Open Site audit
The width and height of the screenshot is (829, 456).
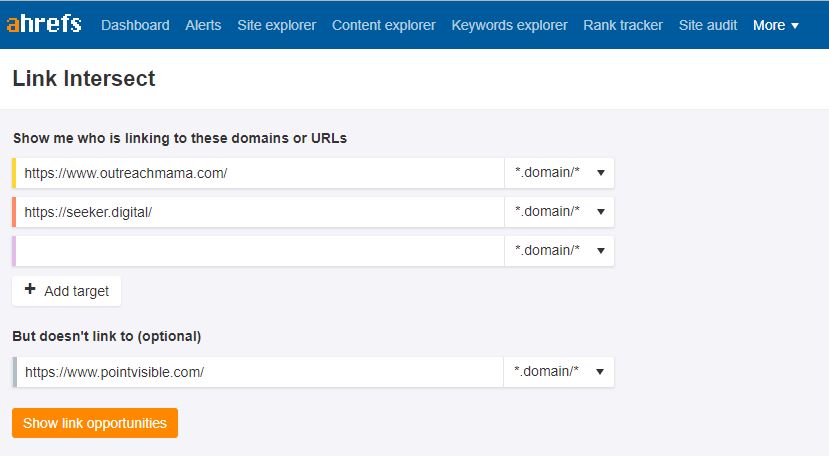[708, 25]
